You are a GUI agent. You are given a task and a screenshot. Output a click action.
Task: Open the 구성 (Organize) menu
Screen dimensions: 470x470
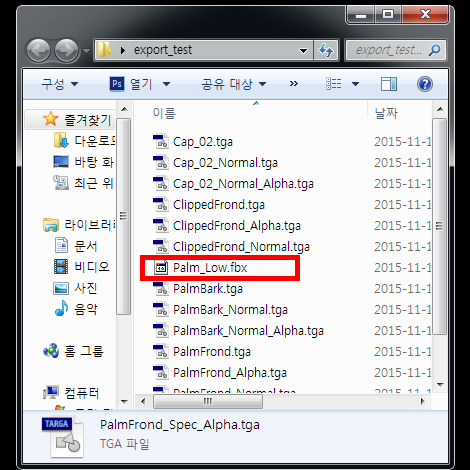[59, 84]
